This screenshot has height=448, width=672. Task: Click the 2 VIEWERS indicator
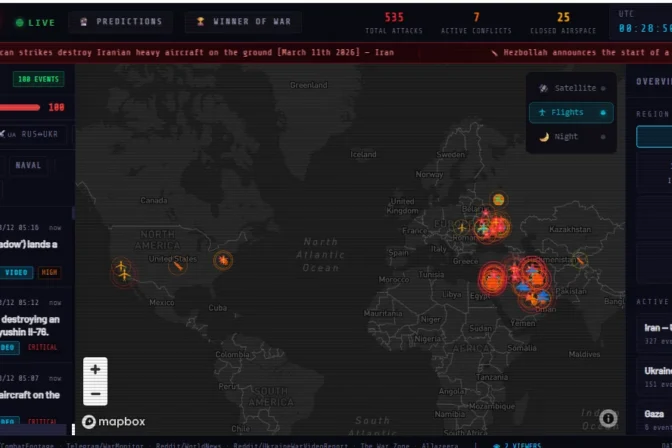516,445
